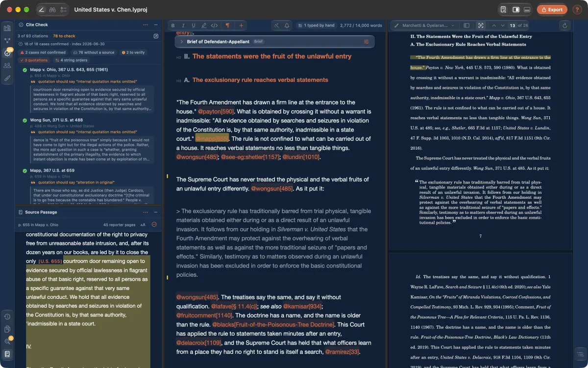Open help with the question mark icon
588x368 pixels.
point(577,9)
